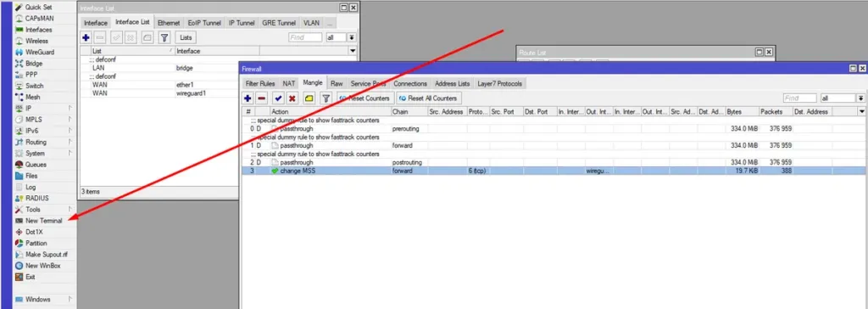Open Firewall filter funnel icon
This screenshot has height=309, width=868.
[326, 98]
